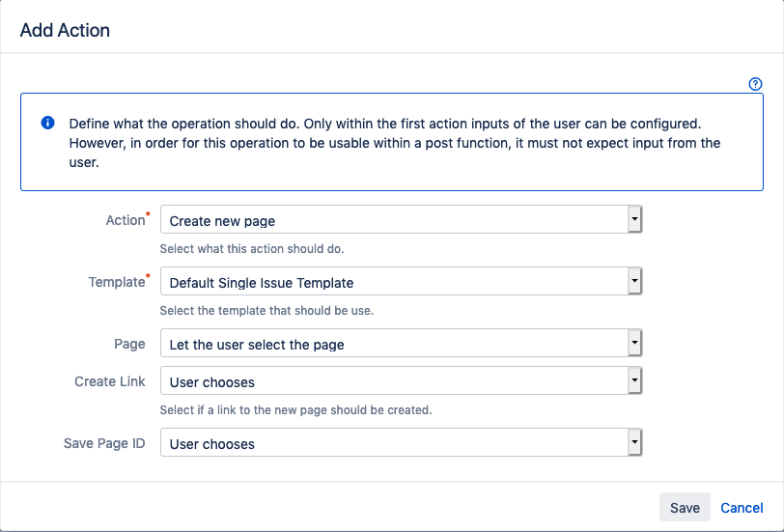Click the arrow on the Create Link dropdown

(x=634, y=381)
